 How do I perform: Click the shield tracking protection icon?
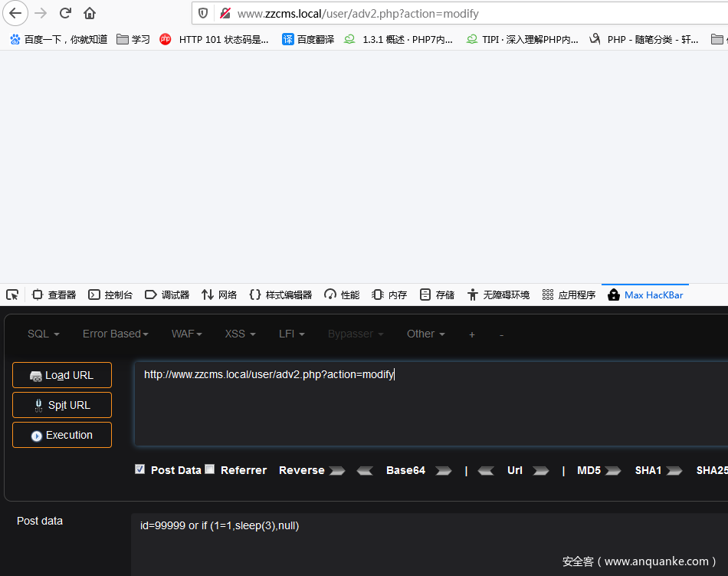[x=203, y=13]
